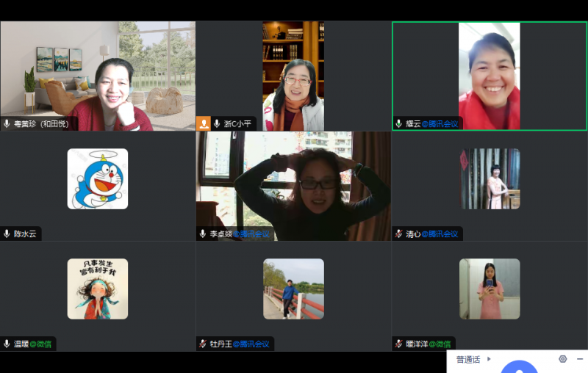The width and height of the screenshot is (588, 373).
Task: Click microphone icon beside 李卓燚
Action: [x=203, y=234]
